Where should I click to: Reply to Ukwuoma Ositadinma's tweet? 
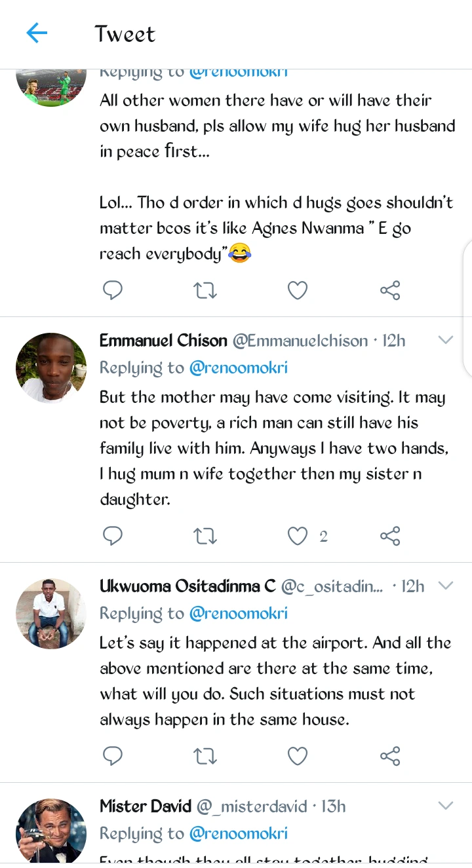[x=113, y=757]
